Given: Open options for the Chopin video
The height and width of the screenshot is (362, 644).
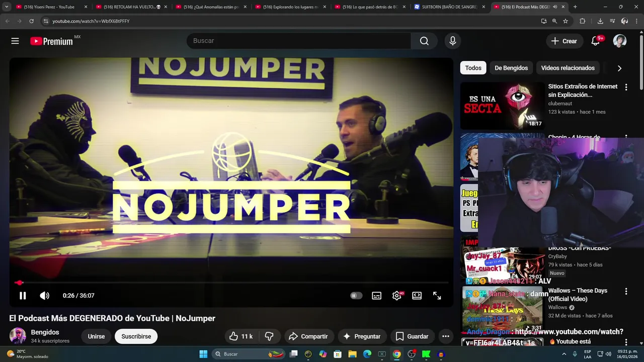Looking at the screenshot, I should [x=626, y=137].
